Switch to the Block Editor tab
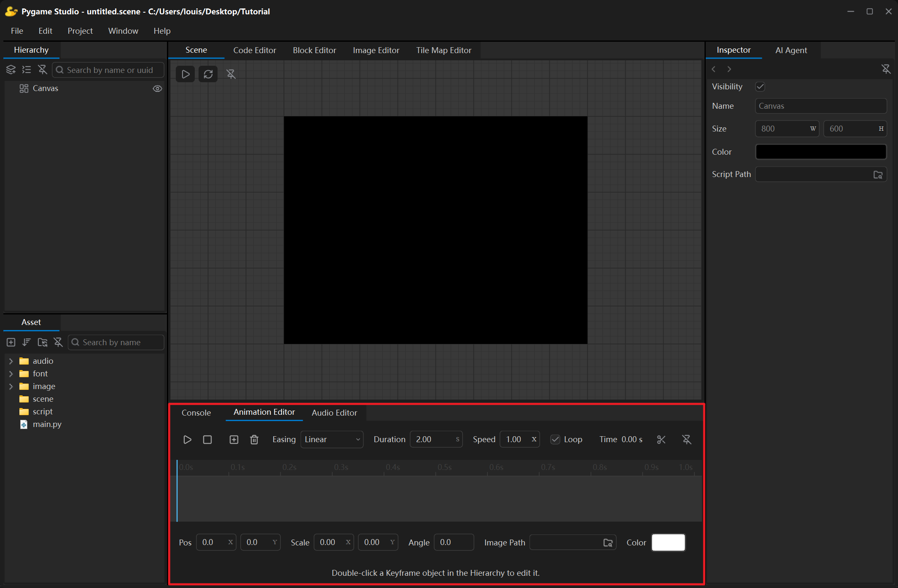Image resolution: width=898 pixels, height=588 pixels. tap(315, 50)
